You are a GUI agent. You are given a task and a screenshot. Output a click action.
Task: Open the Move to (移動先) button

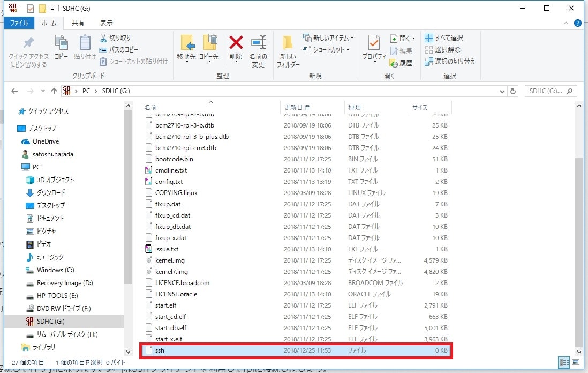pos(186,48)
